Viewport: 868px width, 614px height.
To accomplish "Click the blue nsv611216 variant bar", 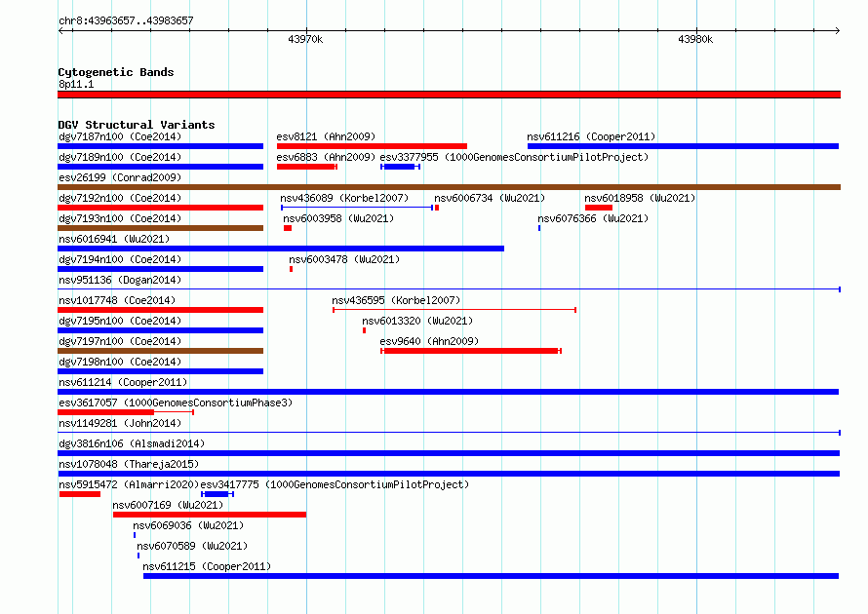I will tap(683, 146).
